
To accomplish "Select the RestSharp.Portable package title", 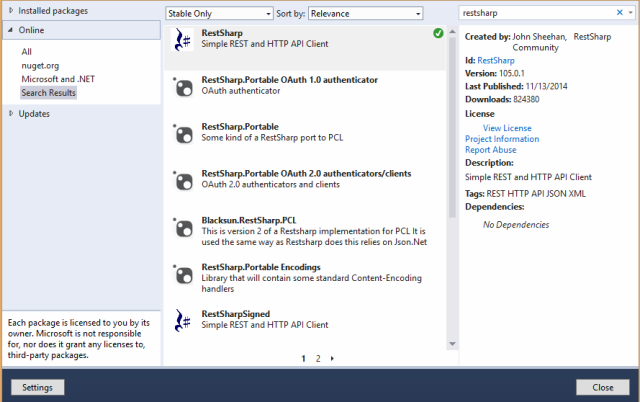I will tap(240, 127).
